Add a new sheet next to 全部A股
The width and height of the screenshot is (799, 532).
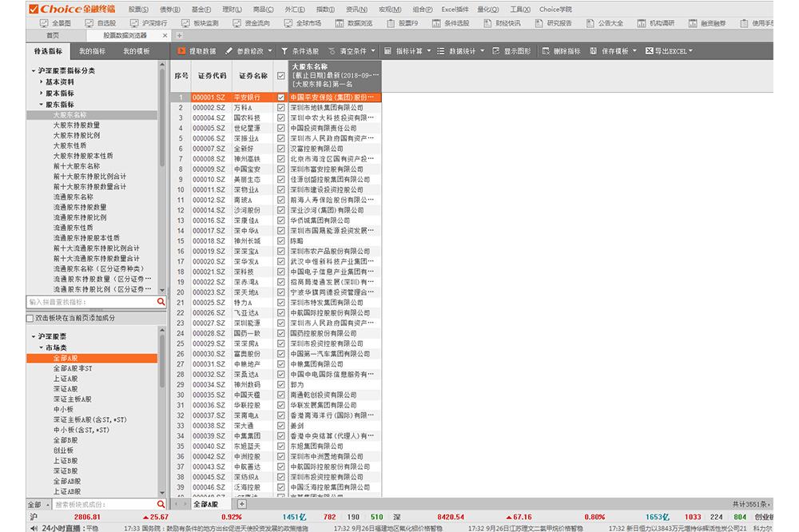pos(242,504)
